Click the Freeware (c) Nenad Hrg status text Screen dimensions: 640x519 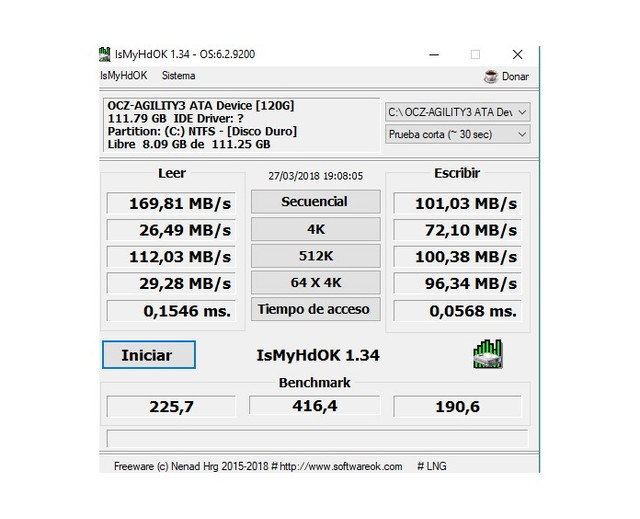tap(191, 466)
